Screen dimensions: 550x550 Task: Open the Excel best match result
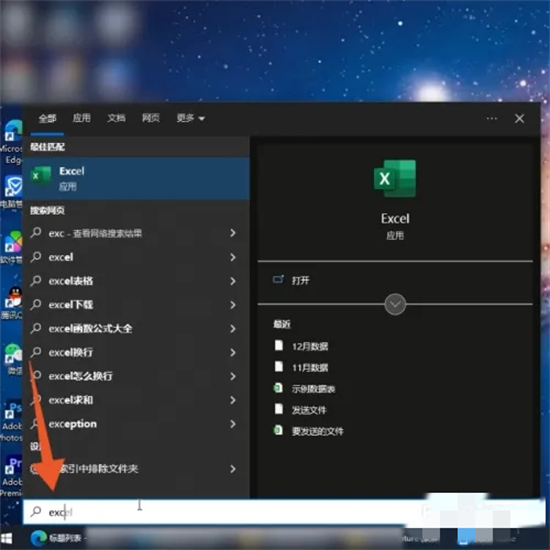coord(136,178)
